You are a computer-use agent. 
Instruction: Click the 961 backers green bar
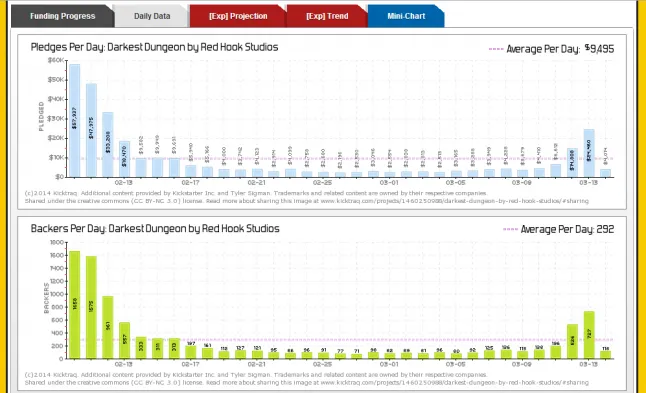[x=108, y=327]
